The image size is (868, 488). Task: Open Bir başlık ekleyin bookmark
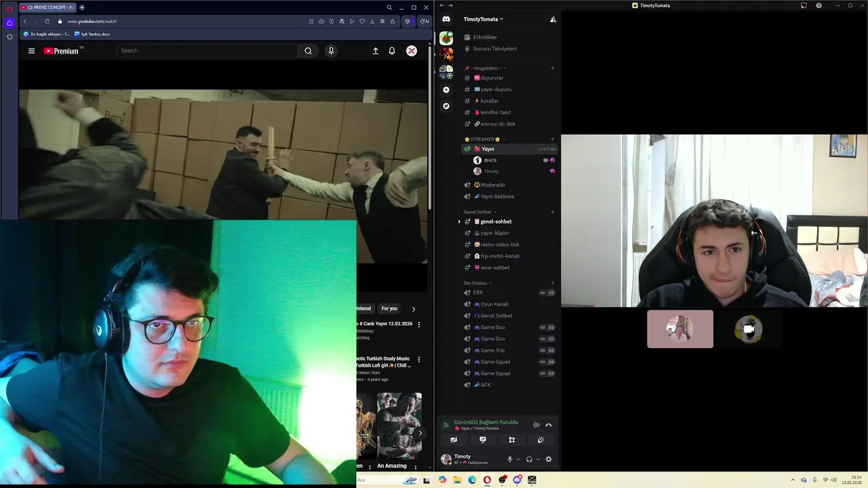click(x=47, y=34)
